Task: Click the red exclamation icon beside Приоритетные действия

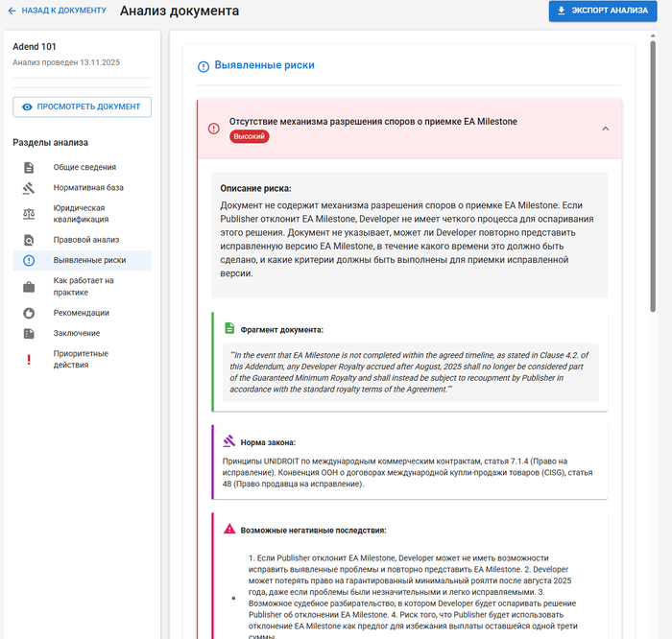Action: [29, 360]
